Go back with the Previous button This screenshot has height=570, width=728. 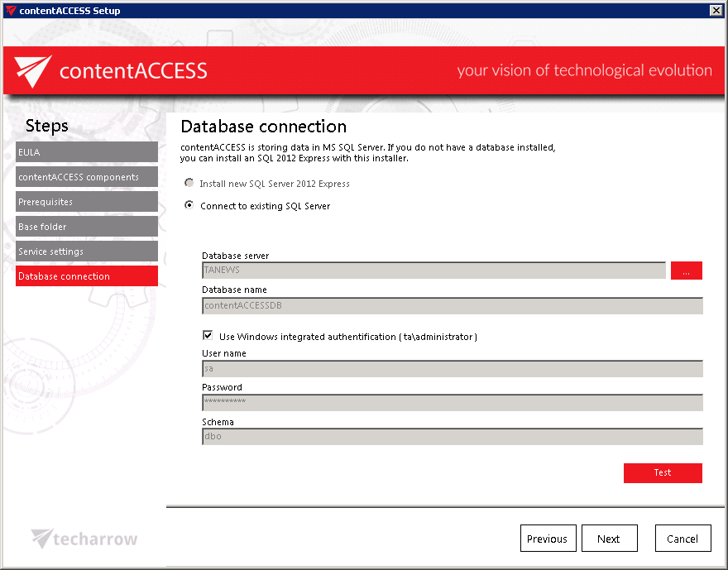pos(548,539)
